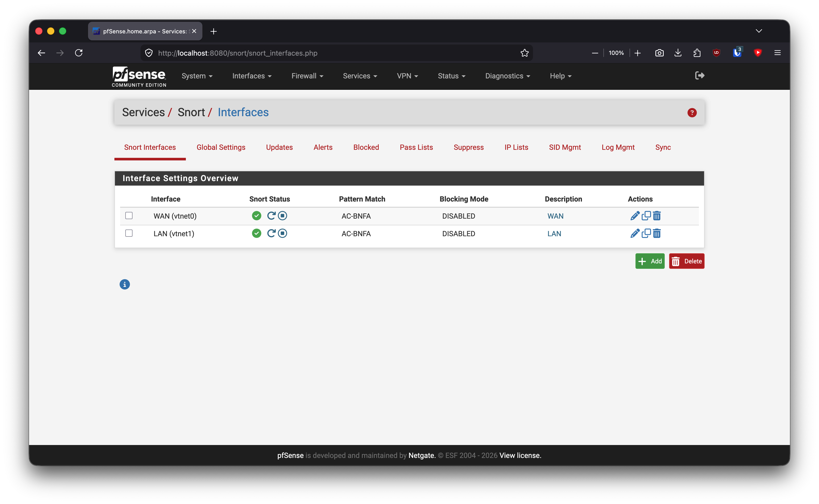Screen dimensions: 819x504
Task: Delete the LAN Snort interface
Action: pos(657,233)
